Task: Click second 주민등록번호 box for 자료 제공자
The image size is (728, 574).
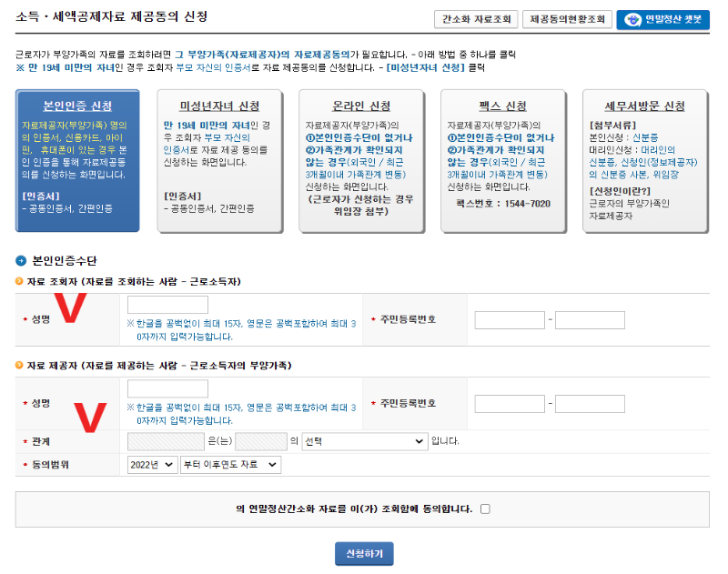Action: point(590,404)
